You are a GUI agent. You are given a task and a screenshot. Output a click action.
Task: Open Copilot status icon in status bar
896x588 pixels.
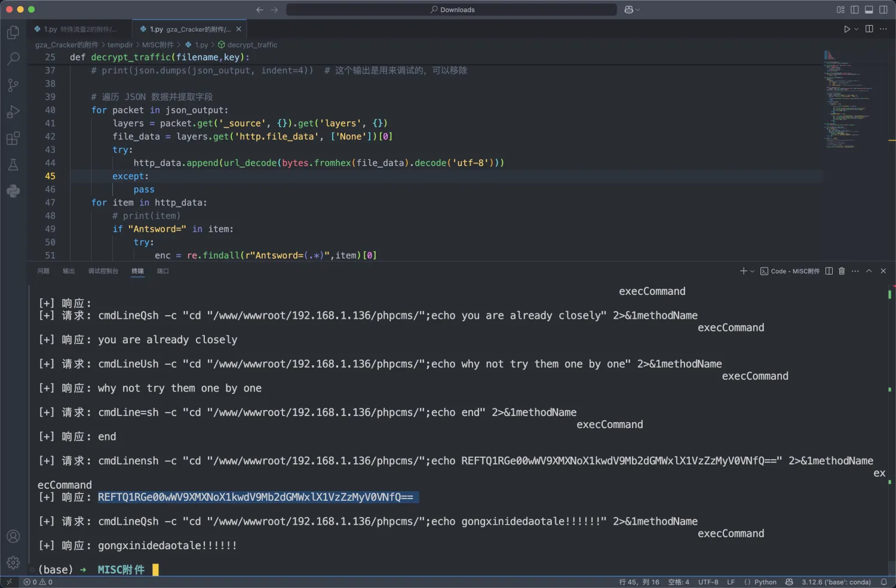tap(789, 582)
